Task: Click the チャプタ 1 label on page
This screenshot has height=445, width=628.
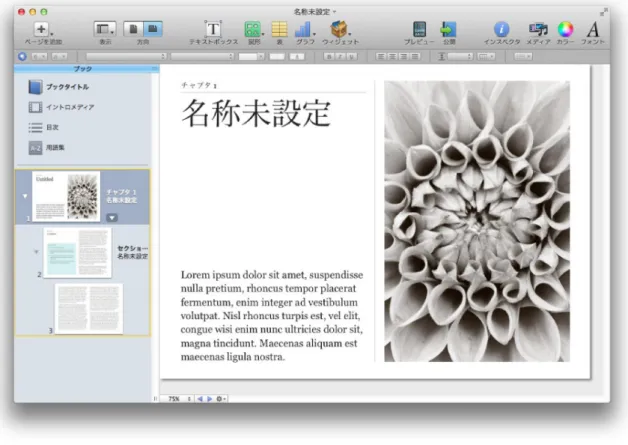Action: (x=199, y=85)
